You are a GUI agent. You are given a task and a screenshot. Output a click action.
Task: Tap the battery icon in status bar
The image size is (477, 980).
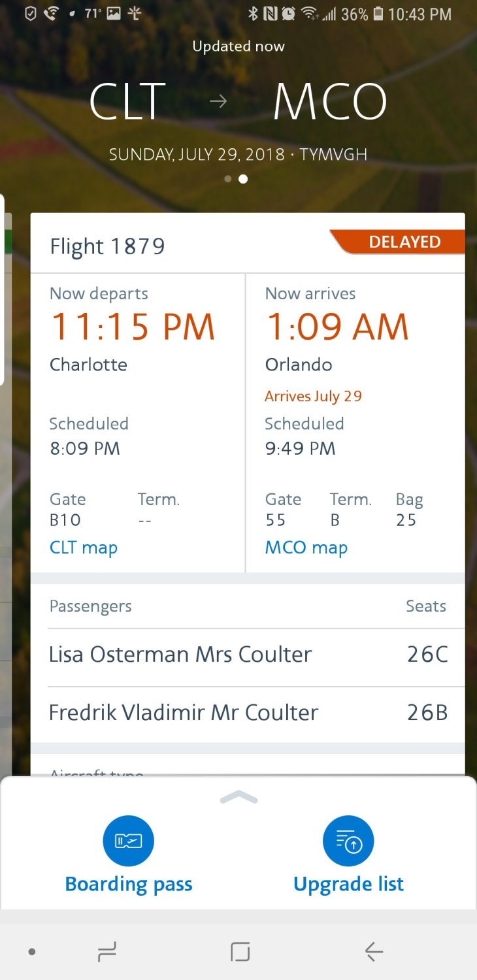click(378, 14)
